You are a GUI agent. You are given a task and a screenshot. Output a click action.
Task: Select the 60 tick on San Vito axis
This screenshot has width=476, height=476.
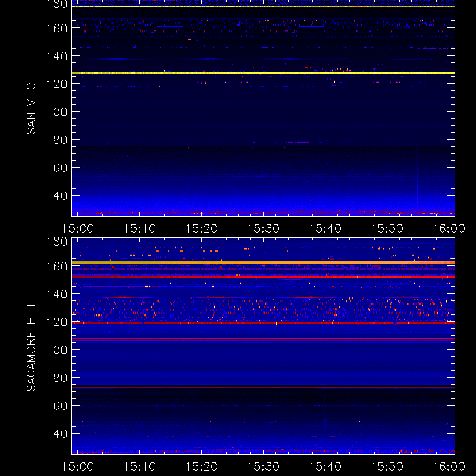click(60, 168)
